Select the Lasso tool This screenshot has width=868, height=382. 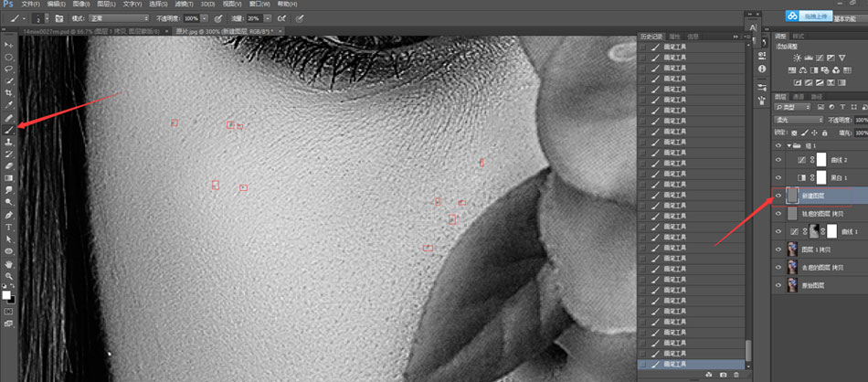point(9,69)
